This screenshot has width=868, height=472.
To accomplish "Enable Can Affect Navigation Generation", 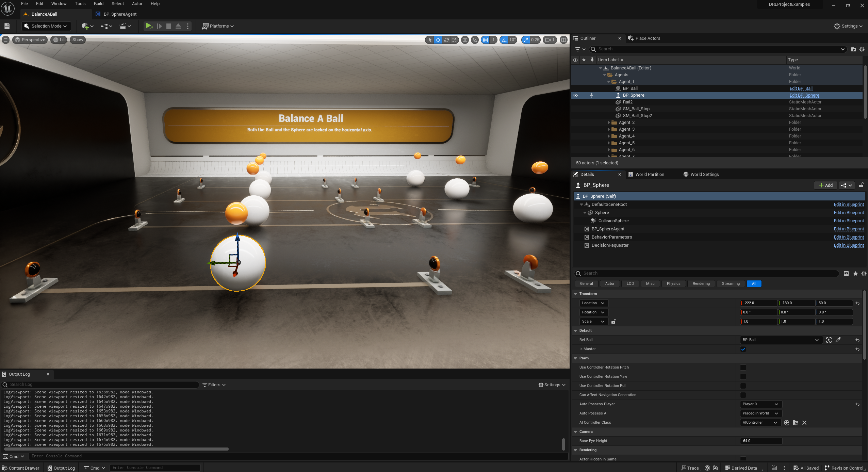I will point(743,395).
